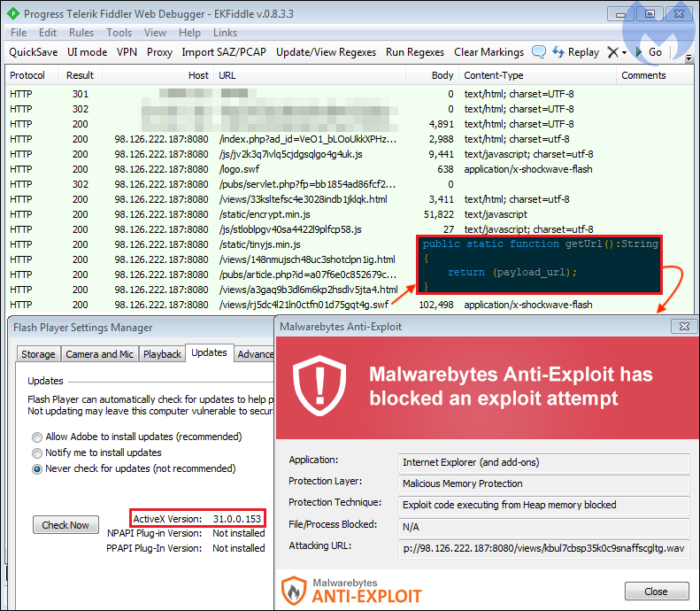Image resolution: width=700 pixels, height=611 pixels.
Task: Sort sessions by URL column header
Action: (x=310, y=75)
